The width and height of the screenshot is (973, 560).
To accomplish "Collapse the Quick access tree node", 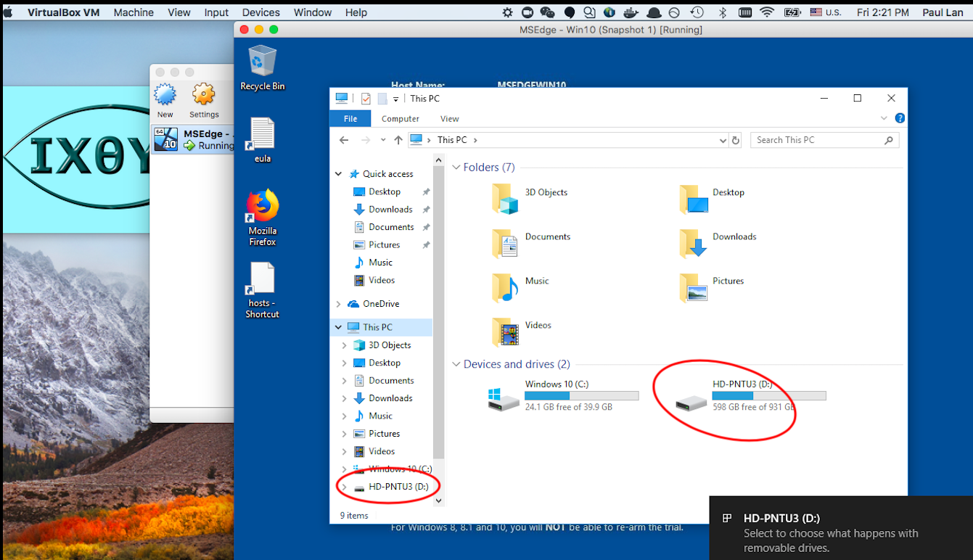I will point(338,174).
